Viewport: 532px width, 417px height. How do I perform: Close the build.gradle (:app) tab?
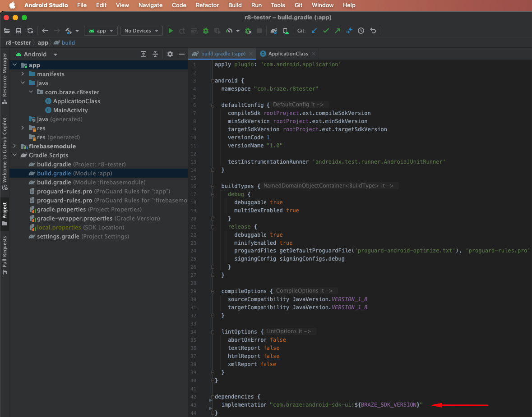click(251, 54)
